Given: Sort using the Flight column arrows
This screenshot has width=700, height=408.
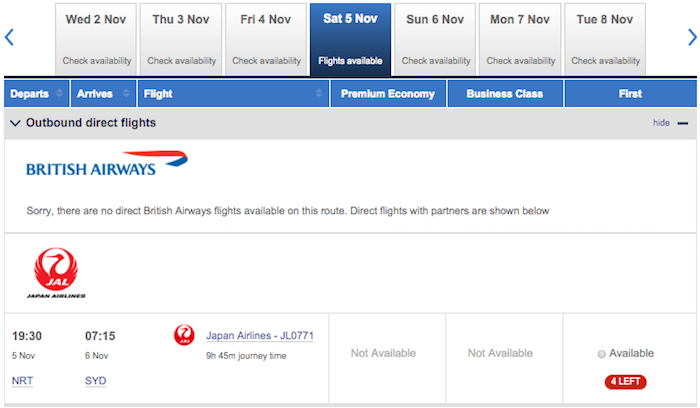Looking at the screenshot, I should point(319,93).
